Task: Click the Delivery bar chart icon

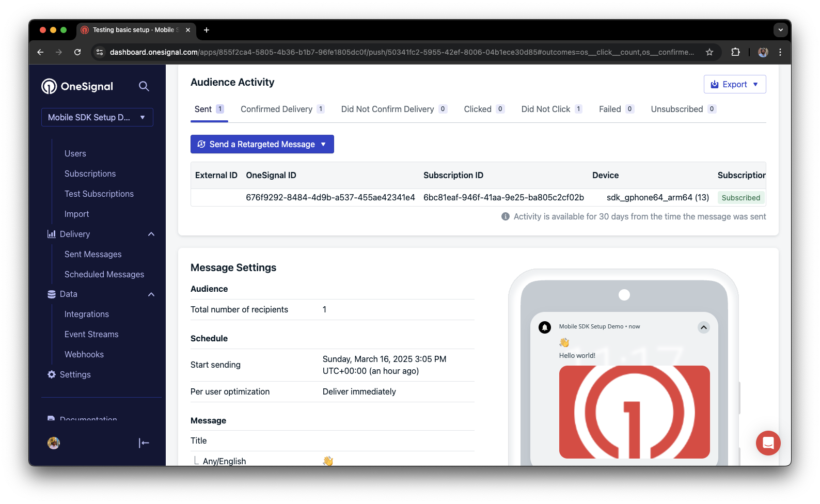Action: (52, 234)
